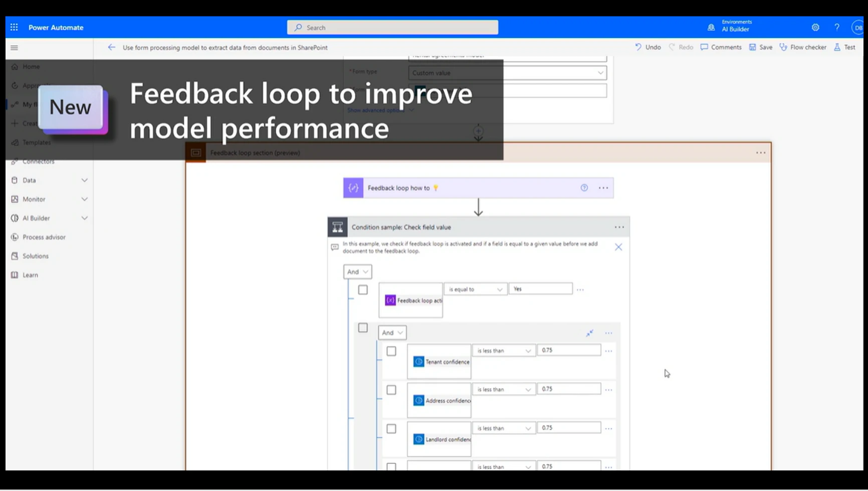868x491 pixels.
Task: Open the Condition sample card ellipsis menu
Action: [x=619, y=227]
